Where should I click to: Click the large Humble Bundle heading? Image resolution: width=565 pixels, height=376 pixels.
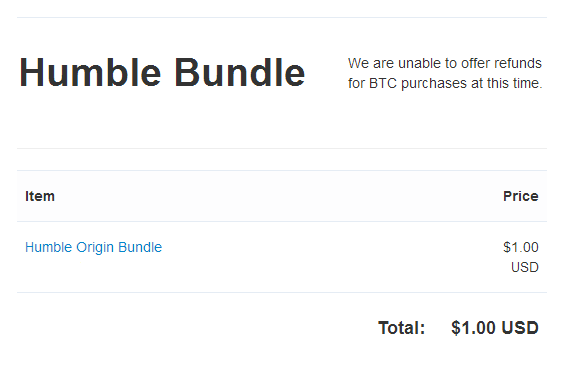(162, 73)
